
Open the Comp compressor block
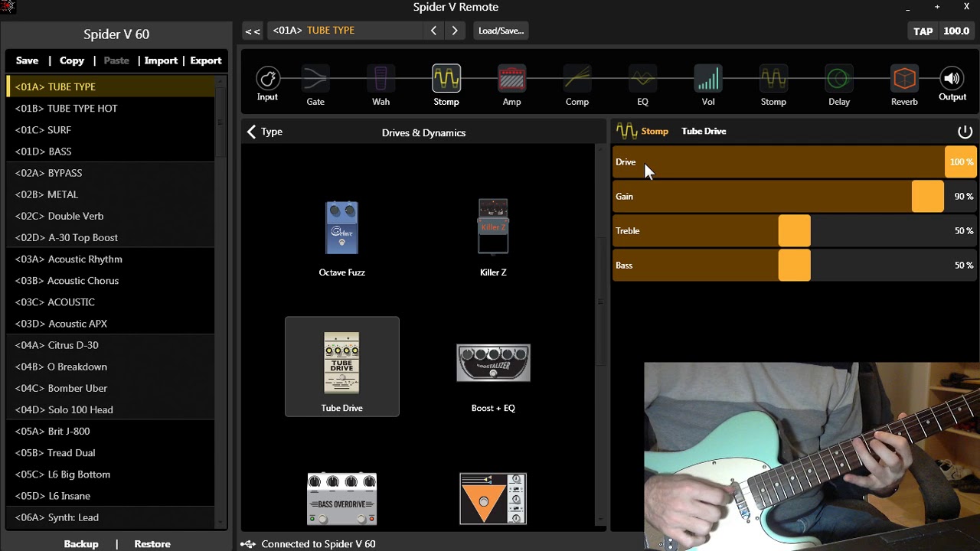(x=577, y=86)
